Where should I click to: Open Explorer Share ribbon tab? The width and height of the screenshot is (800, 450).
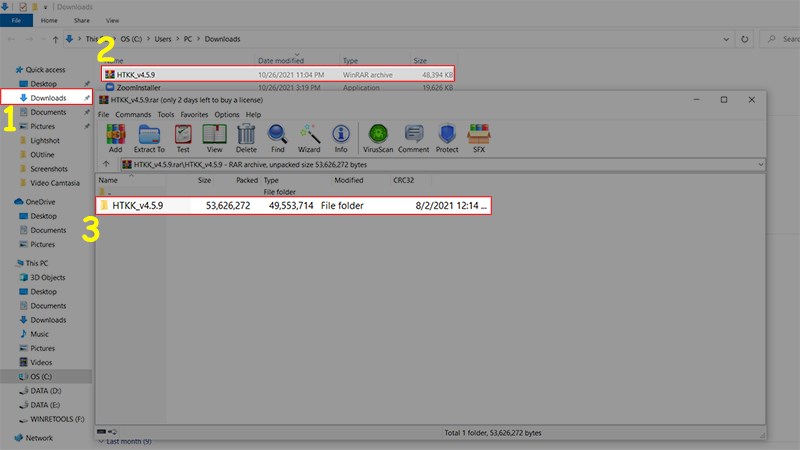(x=82, y=20)
